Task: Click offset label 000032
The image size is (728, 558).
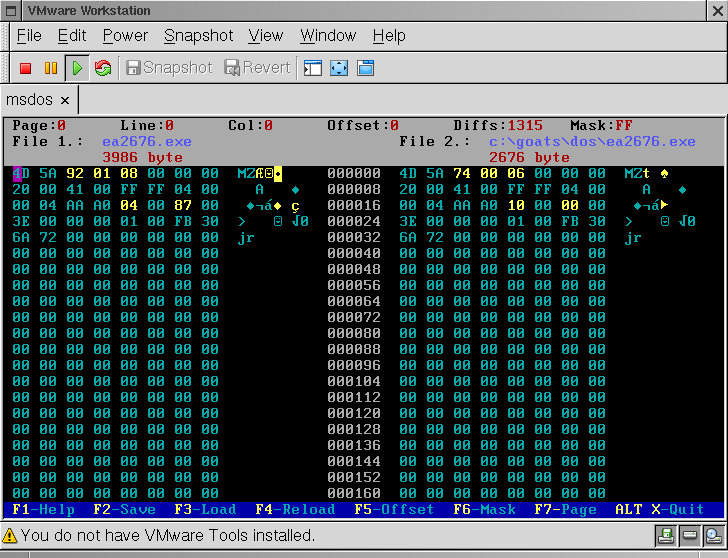Action: 354,238
